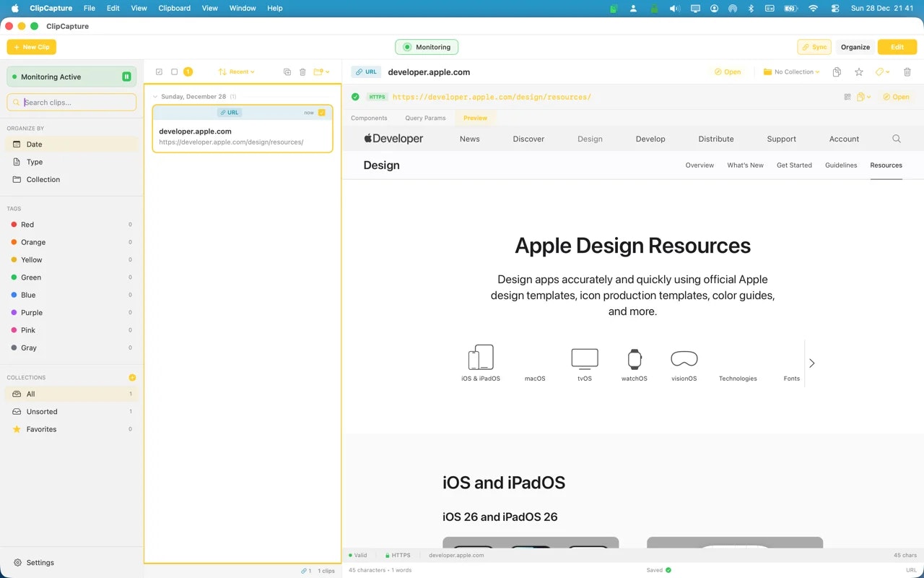The height and width of the screenshot is (578, 924).
Task: Click inside the Search clips input field
Action: tap(72, 102)
